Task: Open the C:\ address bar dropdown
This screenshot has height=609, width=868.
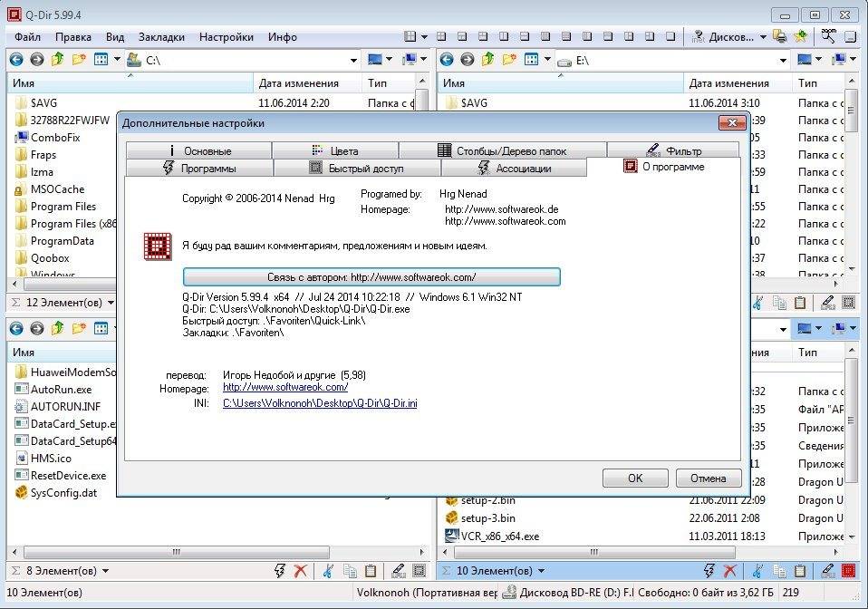Action: pyautogui.click(x=356, y=60)
